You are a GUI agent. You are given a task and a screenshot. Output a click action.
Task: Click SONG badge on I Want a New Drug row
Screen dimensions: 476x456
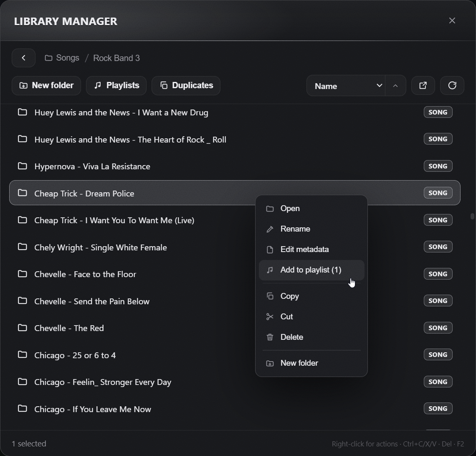click(x=438, y=112)
